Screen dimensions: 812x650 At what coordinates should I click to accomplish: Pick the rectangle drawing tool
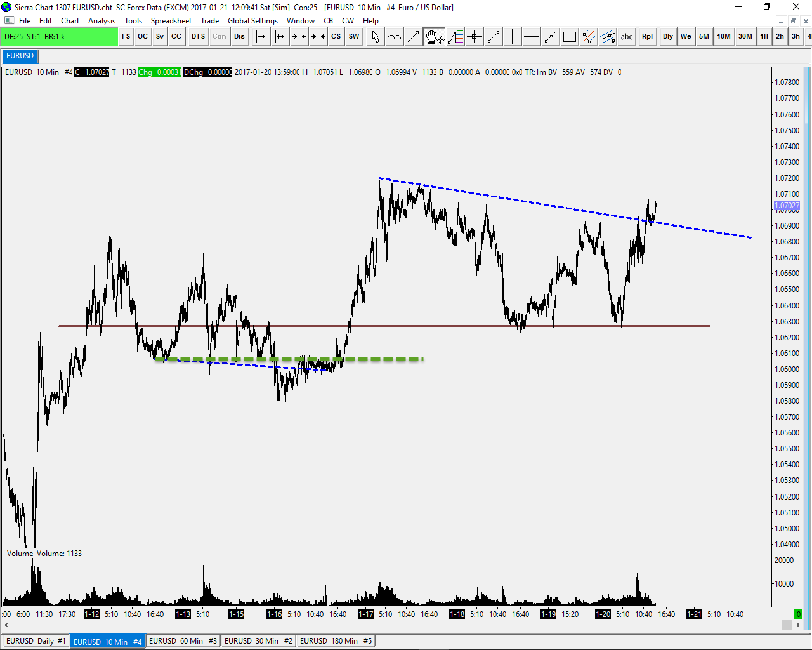tap(570, 37)
